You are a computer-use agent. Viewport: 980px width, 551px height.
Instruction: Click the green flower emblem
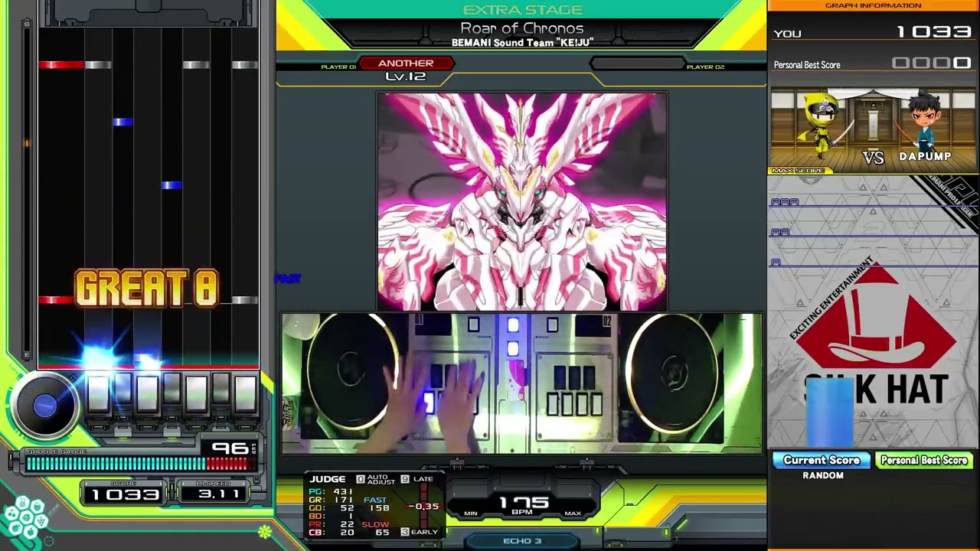click(x=265, y=530)
